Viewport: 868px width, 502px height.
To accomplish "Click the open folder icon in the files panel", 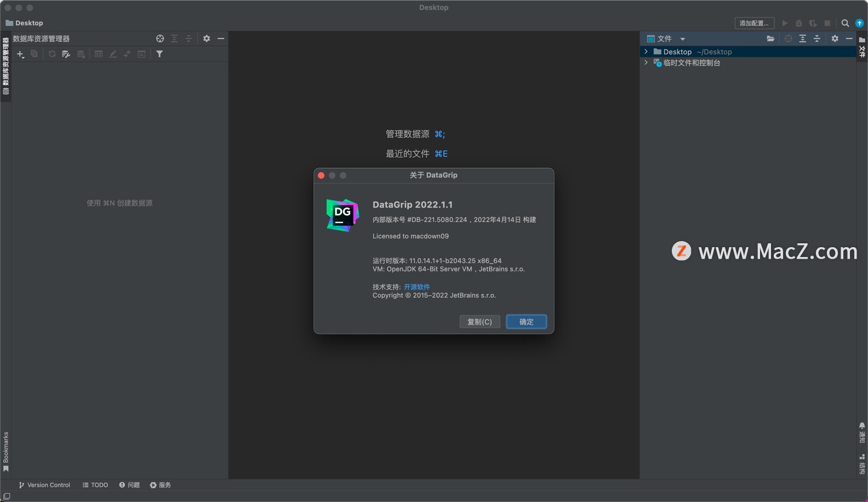I will (x=770, y=38).
